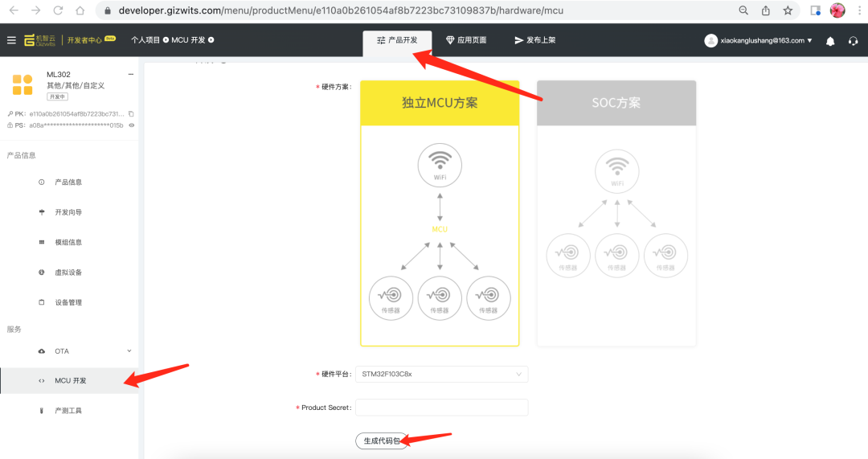The height and width of the screenshot is (459, 868).
Task: Open the browser side panel icon
Action: tap(815, 10)
